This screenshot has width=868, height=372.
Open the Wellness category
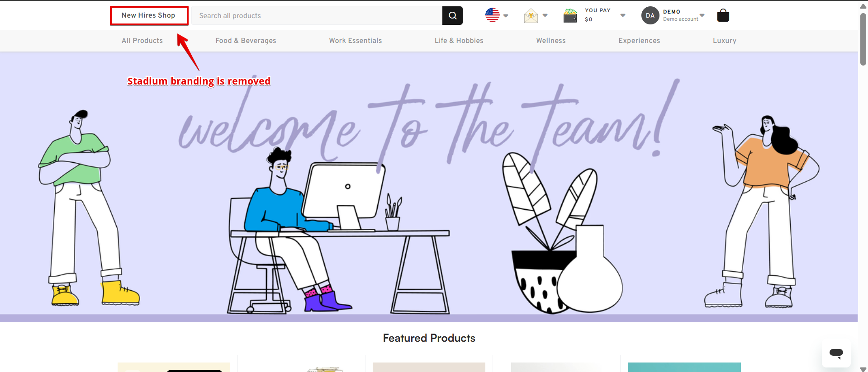(551, 41)
